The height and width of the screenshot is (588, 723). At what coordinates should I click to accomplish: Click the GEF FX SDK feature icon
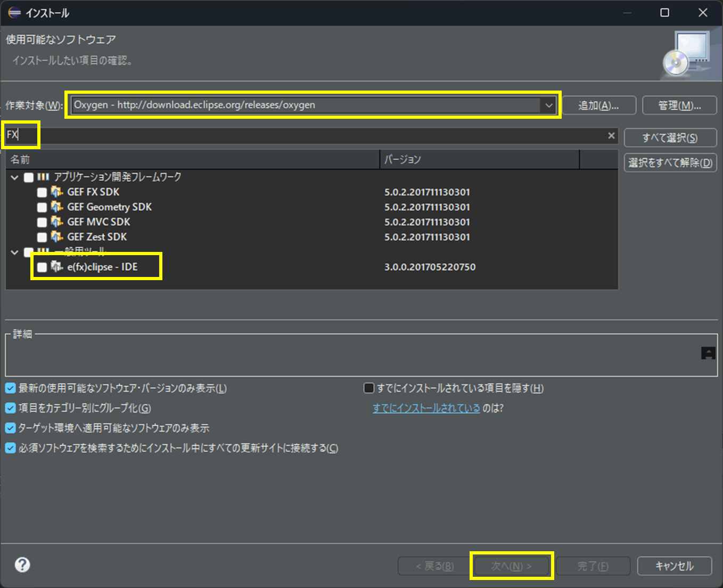[57, 192]
